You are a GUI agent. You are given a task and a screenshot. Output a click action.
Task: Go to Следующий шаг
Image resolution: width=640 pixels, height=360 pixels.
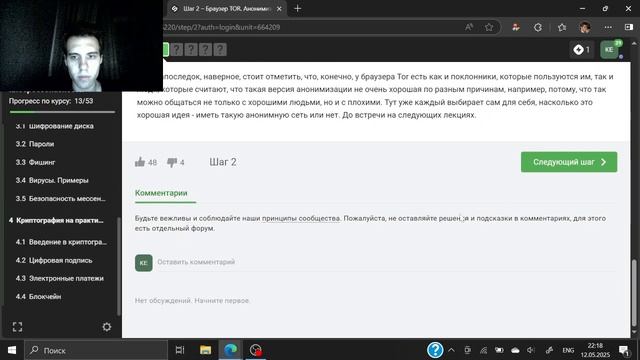click(x=569, y=162)
